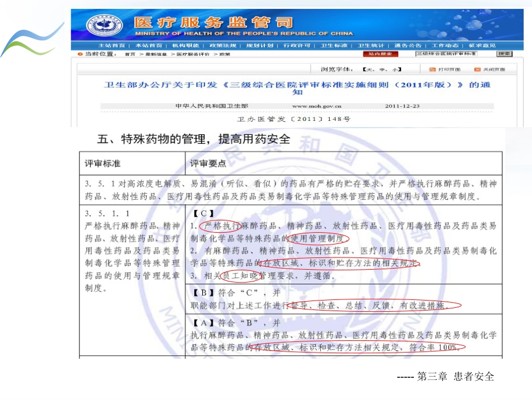532x399 pixels.
Task: Open the 通告公告 nav item
Action: tap(408, 45)
